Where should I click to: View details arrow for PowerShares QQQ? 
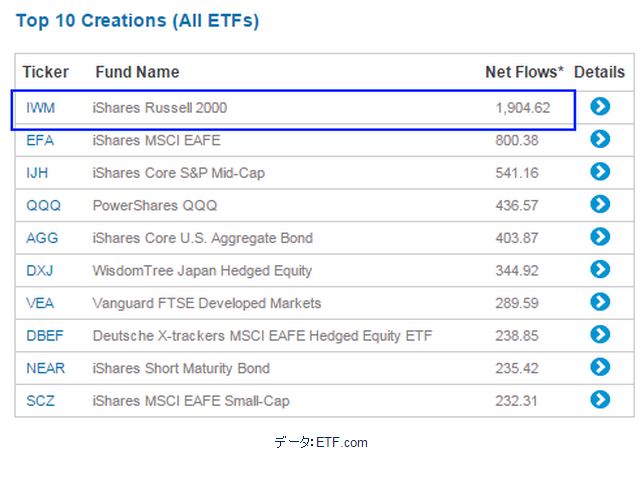600,204
